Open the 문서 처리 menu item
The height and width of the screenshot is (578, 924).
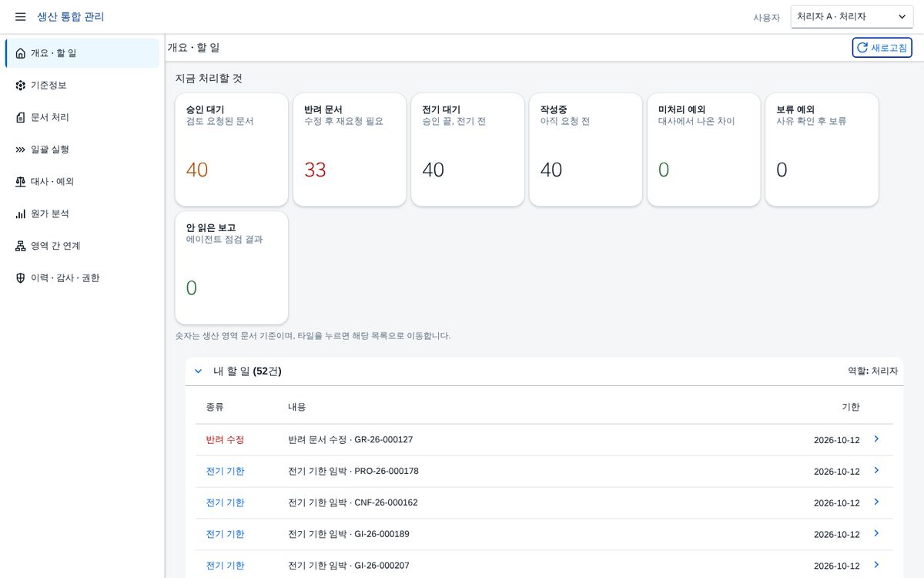(82, 117)
